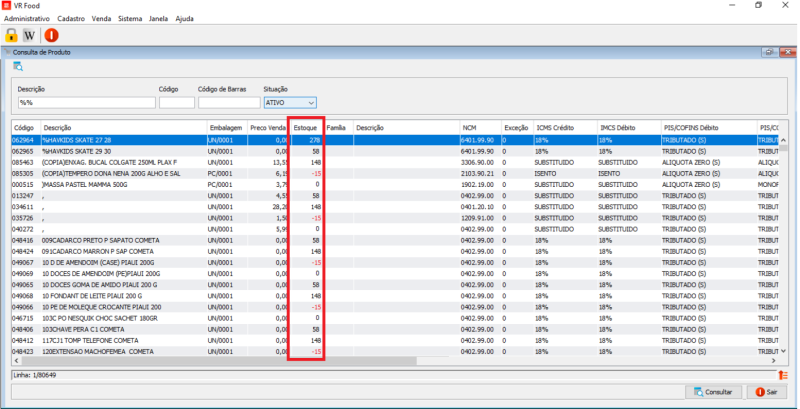Sort by the Embalagem column header
The height and width of the screenshot is (409, 800).
[x=227, y=127]
